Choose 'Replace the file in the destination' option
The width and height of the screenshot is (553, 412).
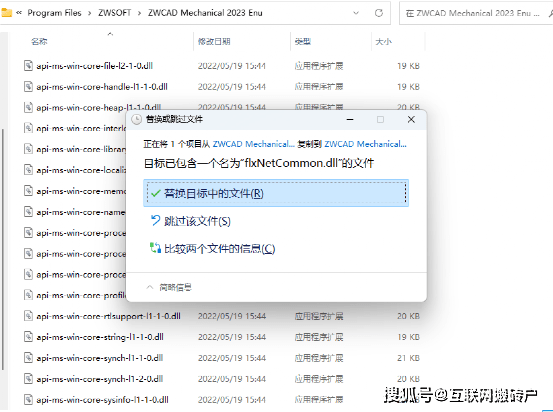[276, 193]
